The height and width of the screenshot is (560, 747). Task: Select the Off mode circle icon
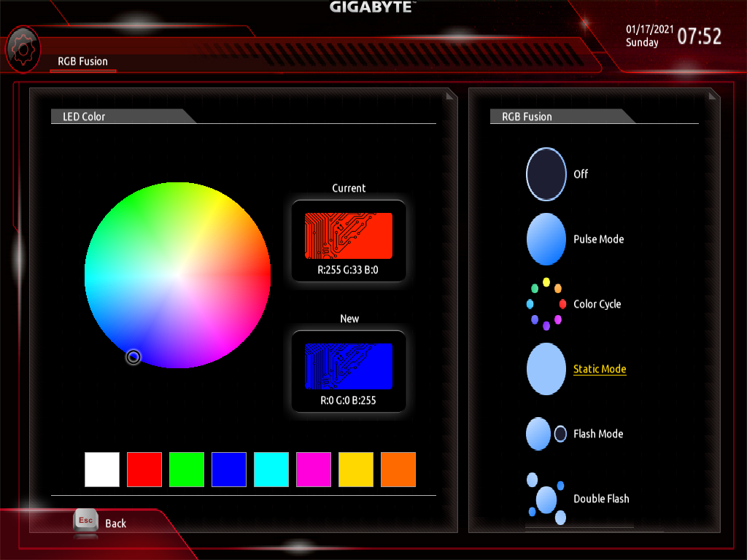[546, 174]
